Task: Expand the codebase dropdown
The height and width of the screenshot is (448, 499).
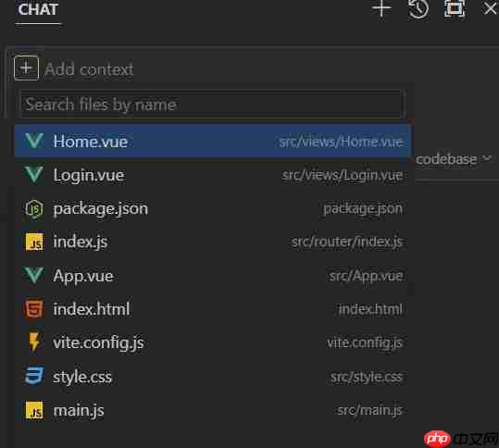Action: tap(454, 159)
